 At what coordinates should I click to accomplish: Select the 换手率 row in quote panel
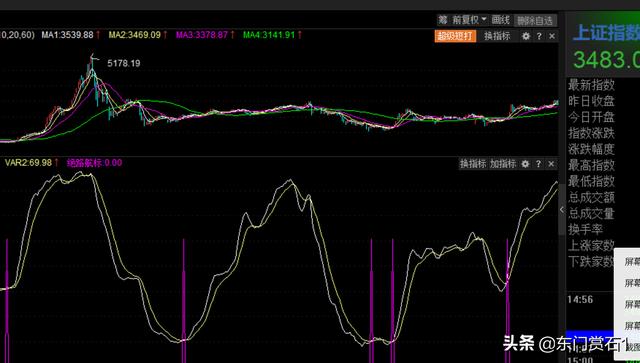click(585, 229)
